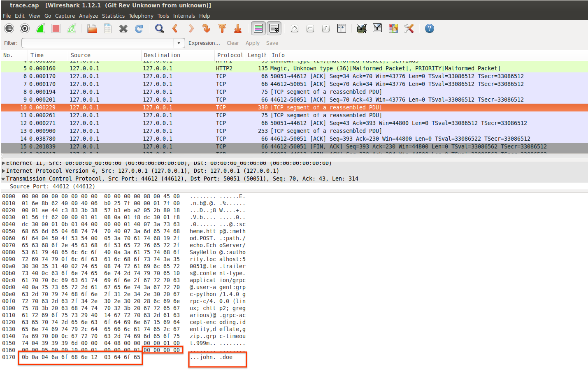The image size is (588, 371).
Task: Open the View menu
Action: [35, 16]
